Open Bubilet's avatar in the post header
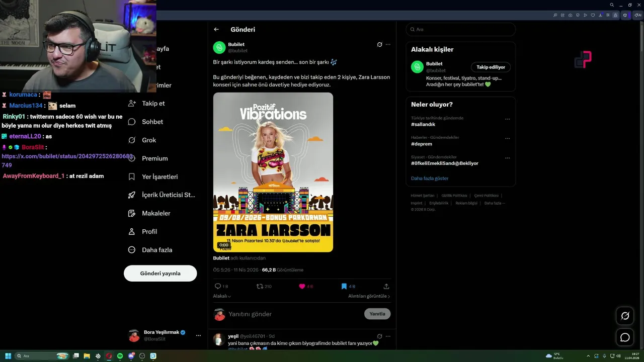644x362 pixels. [x=219, y=48]
